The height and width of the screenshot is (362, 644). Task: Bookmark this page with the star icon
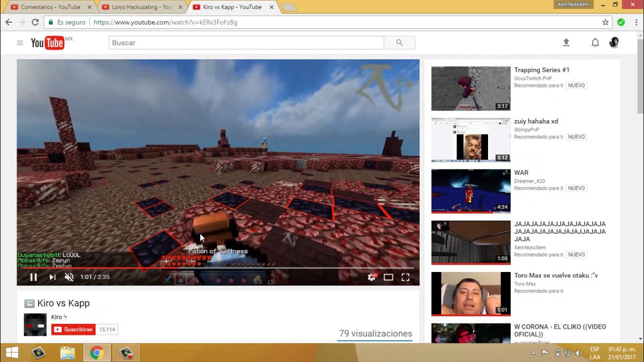tap(605, 22)
